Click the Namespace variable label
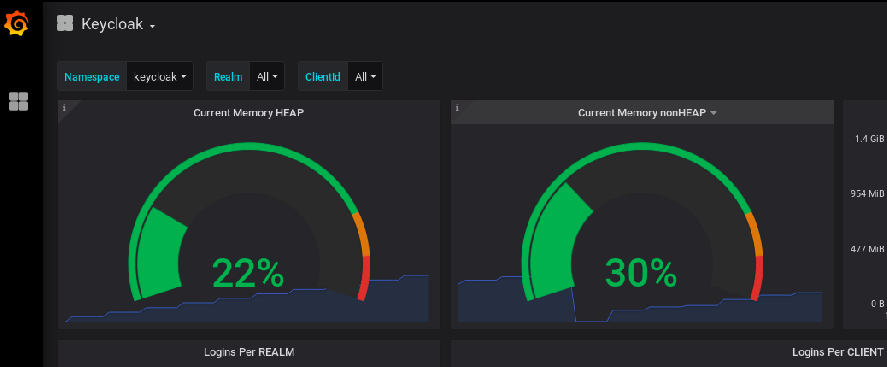This screenshot has width=887, height=367. [92, 77]
